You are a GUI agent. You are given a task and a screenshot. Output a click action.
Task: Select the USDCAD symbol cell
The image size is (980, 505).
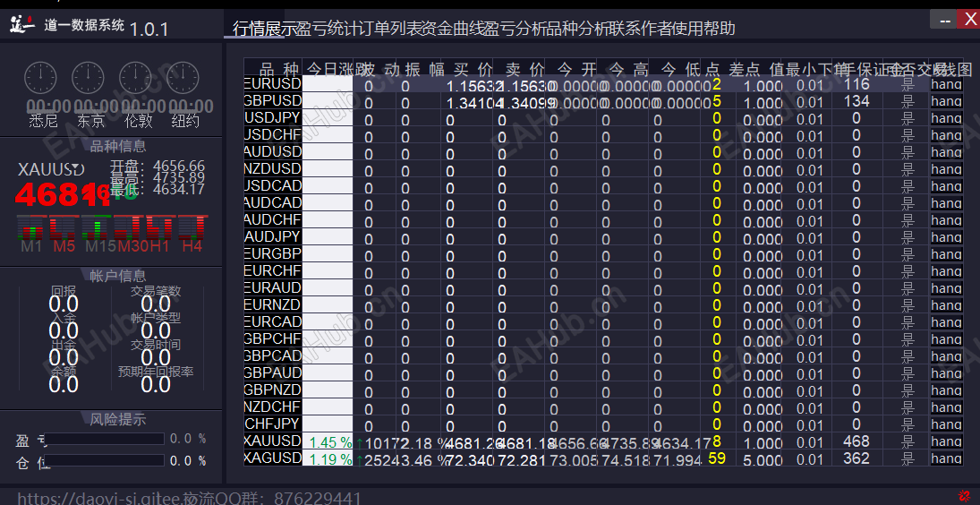(x=273, y=185)
